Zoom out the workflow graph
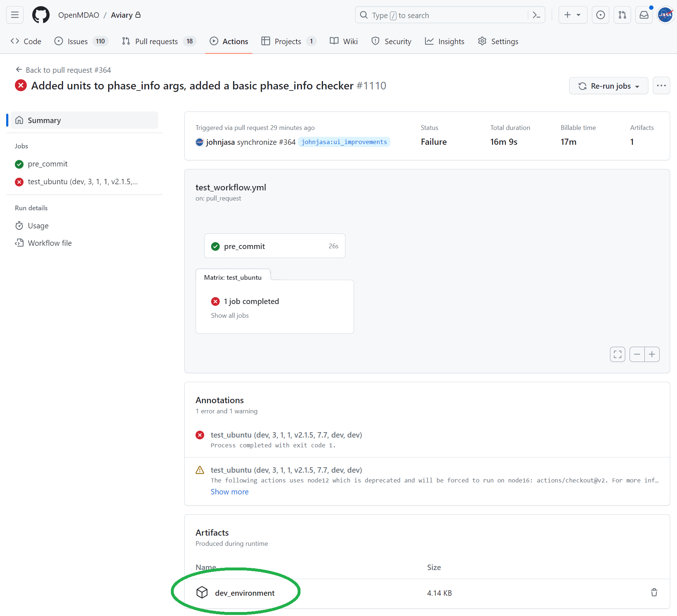677x616 pixels. click(x=637, y=354)
